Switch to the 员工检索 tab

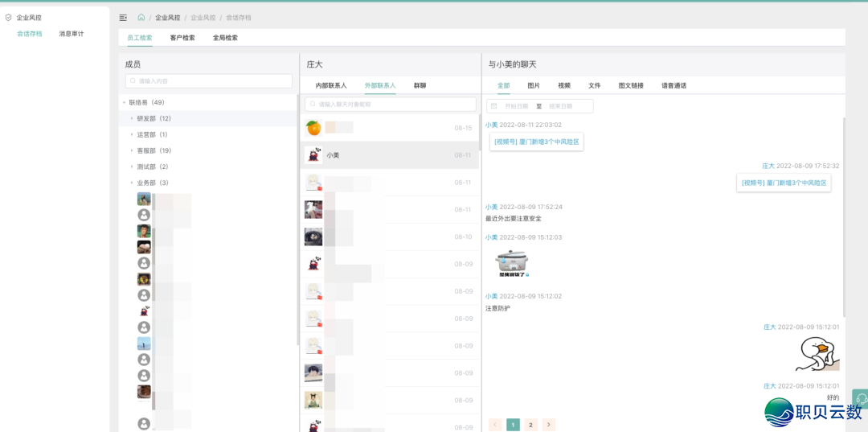[140, 39]
